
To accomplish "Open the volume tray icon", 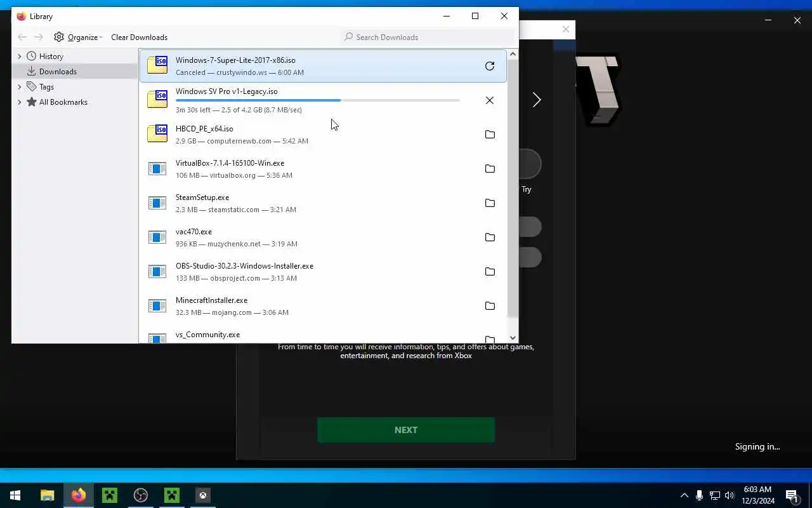I will [730, 495].
